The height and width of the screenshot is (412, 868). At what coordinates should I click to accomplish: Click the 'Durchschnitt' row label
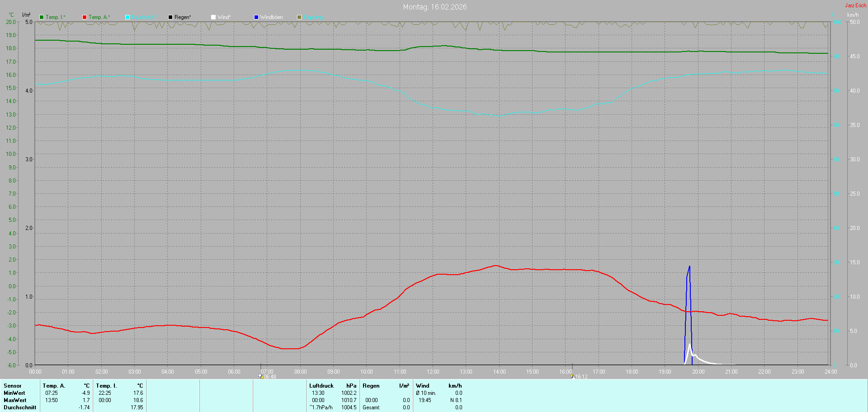click(20, 407)
